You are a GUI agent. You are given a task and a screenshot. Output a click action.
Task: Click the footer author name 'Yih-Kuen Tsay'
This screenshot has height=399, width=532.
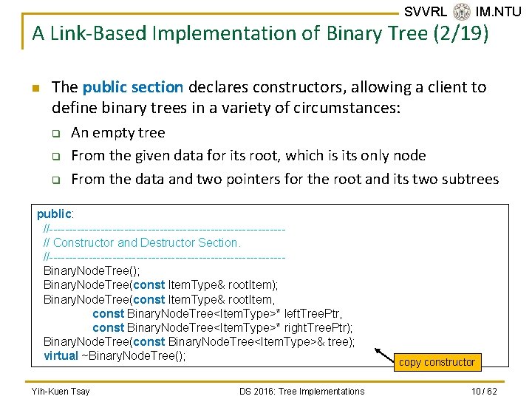coord(61,391)
